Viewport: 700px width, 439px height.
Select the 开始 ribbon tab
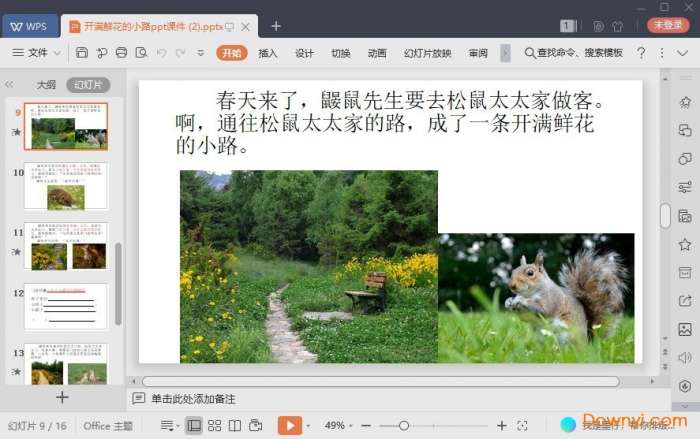pyautogui.click(x=232, y=53)
